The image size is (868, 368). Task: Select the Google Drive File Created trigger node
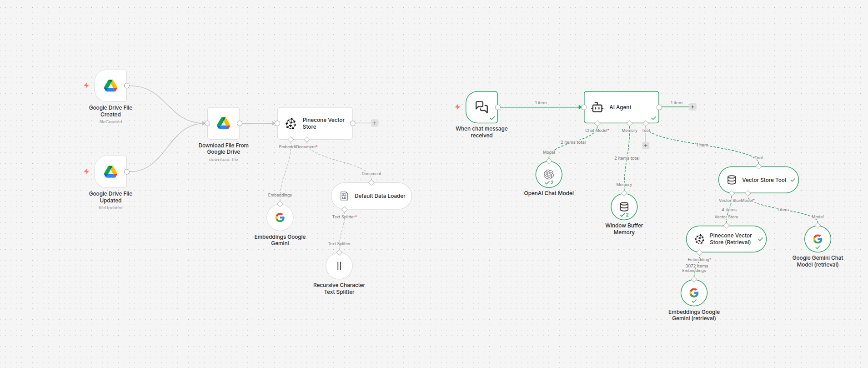tap(110, 86)
